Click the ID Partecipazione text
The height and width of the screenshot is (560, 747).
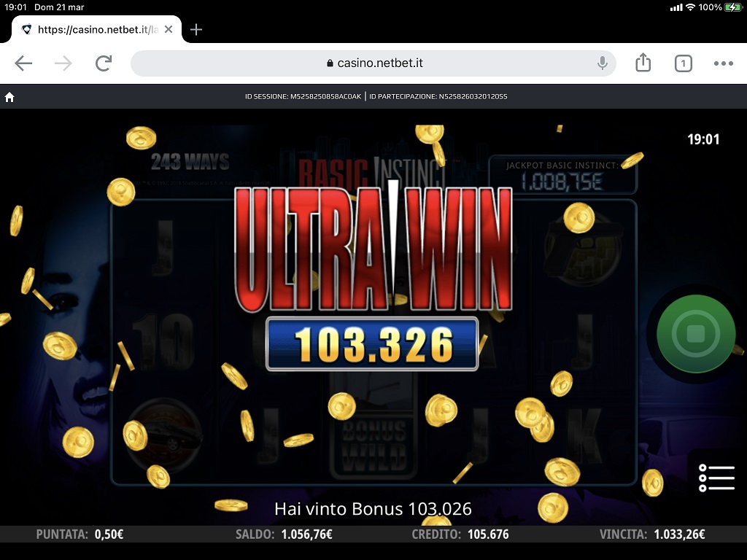[x=438, y=97]
